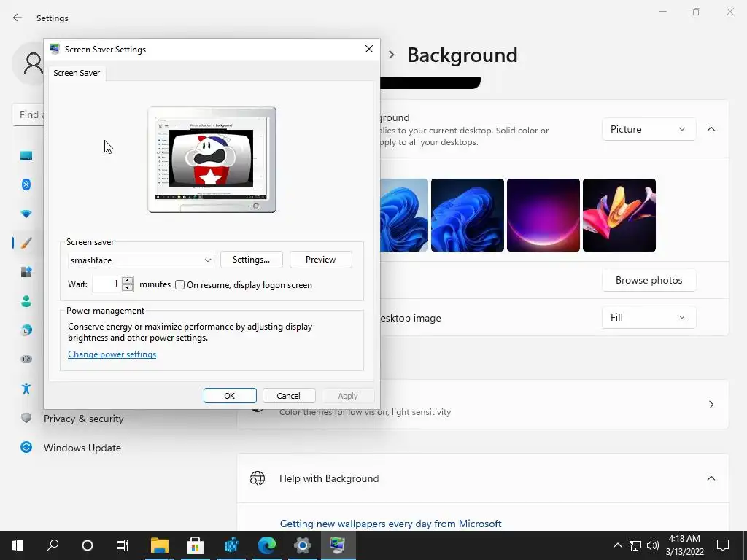Click the Find a setting search box
This screenshot has width=747, height=560.
pos(28,114)
